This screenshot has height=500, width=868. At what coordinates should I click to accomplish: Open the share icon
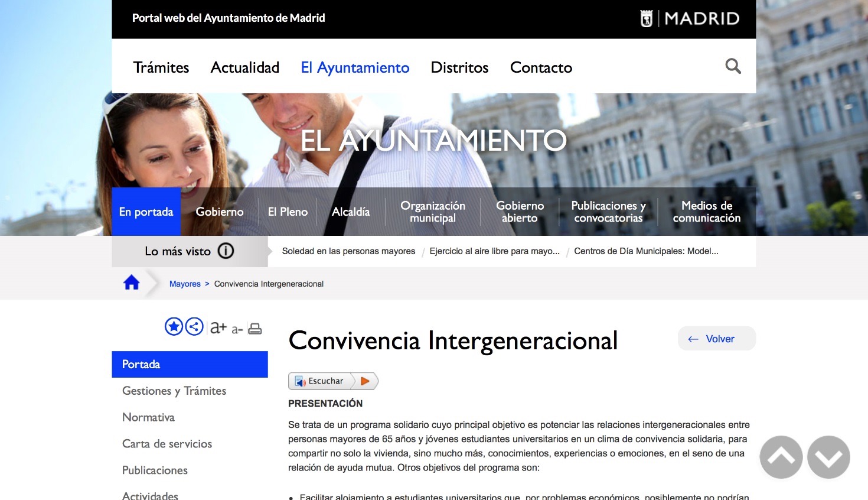pos(194,326)
